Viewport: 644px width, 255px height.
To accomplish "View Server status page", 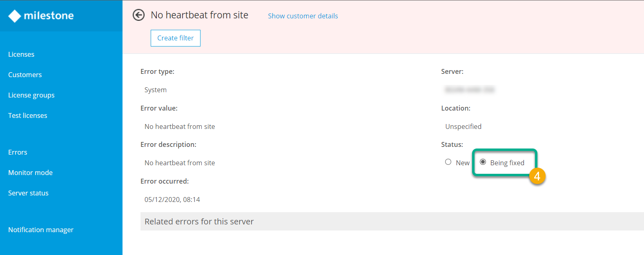I will 28,193.
